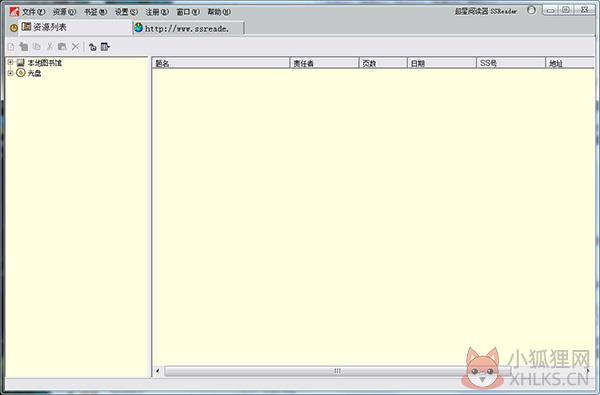
Task: Open the 帮助 menu
Action: pyautogui.click(x=219, y=12)
